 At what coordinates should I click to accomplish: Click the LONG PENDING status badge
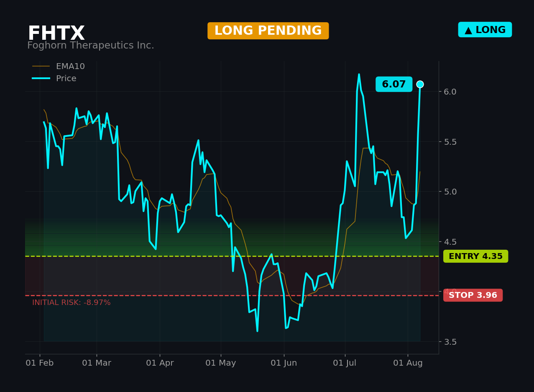(x=268, y=31)
